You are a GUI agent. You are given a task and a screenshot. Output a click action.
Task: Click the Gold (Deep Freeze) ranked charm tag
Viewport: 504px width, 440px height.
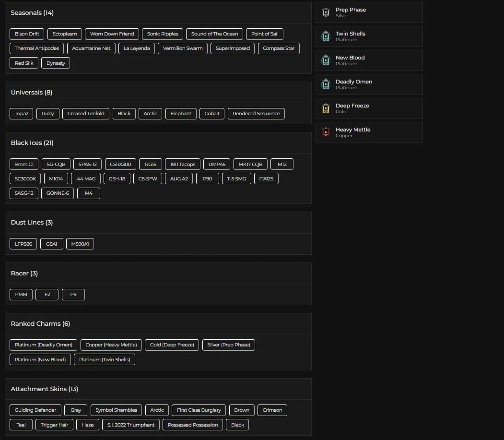[x=172, y=345]
